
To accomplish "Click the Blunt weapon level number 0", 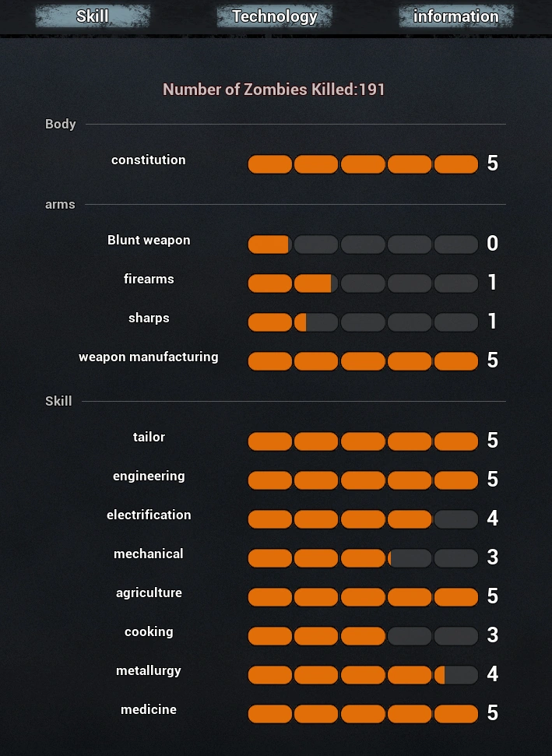I will (x=492, y=244).
